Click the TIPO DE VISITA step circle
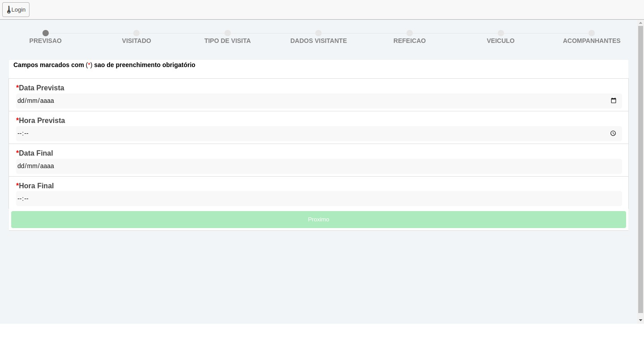644x343 pixels. (228, 33)
